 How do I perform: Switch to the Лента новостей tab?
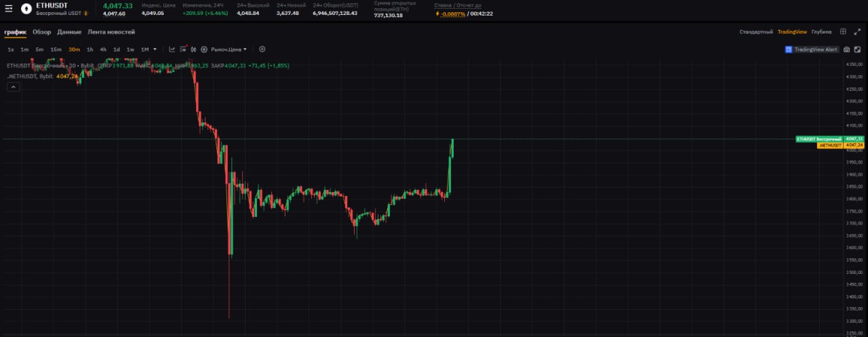click(111, 32)
